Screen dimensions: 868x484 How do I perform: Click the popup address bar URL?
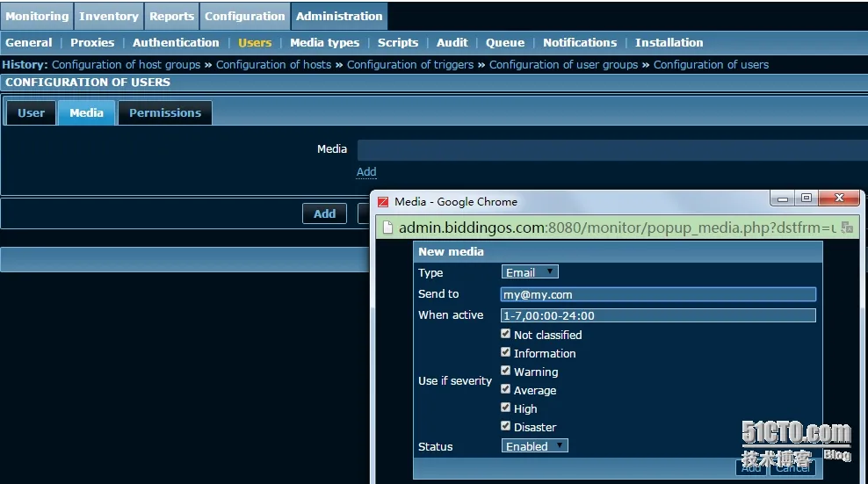point(617,228)
